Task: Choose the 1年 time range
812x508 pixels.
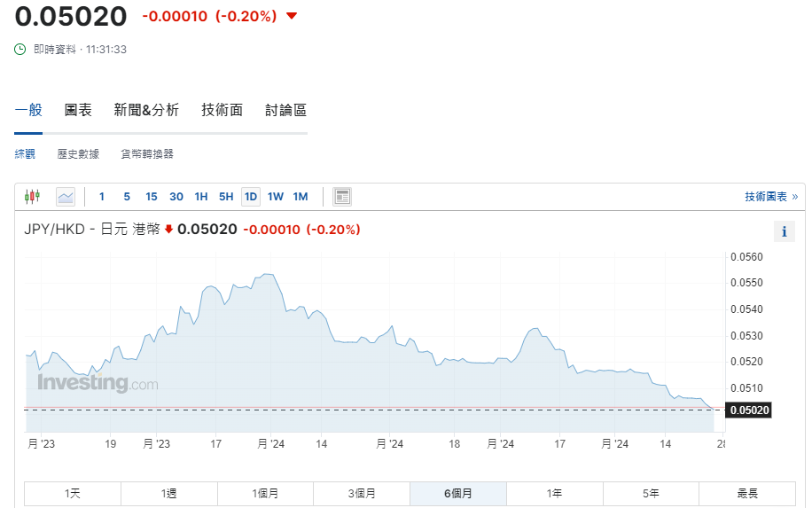Action: tap(554, 494)
